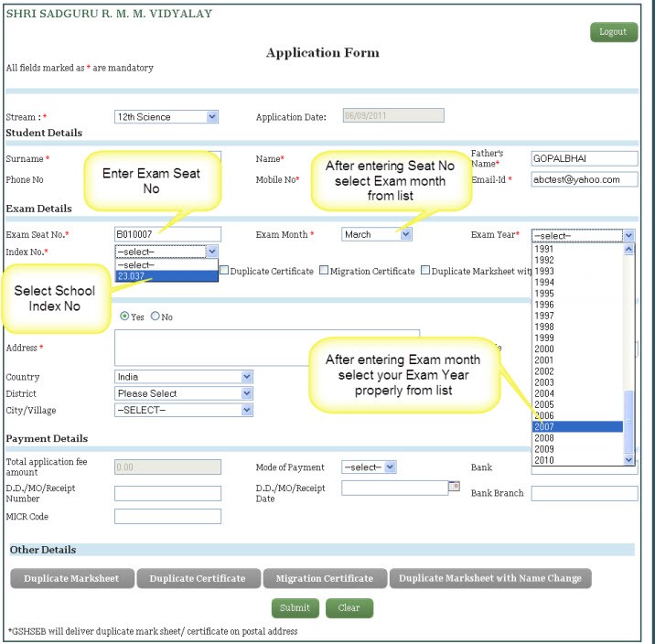Click into the Address text area
The height and width of the screenshot is (644, 655).
coord(266,348)
